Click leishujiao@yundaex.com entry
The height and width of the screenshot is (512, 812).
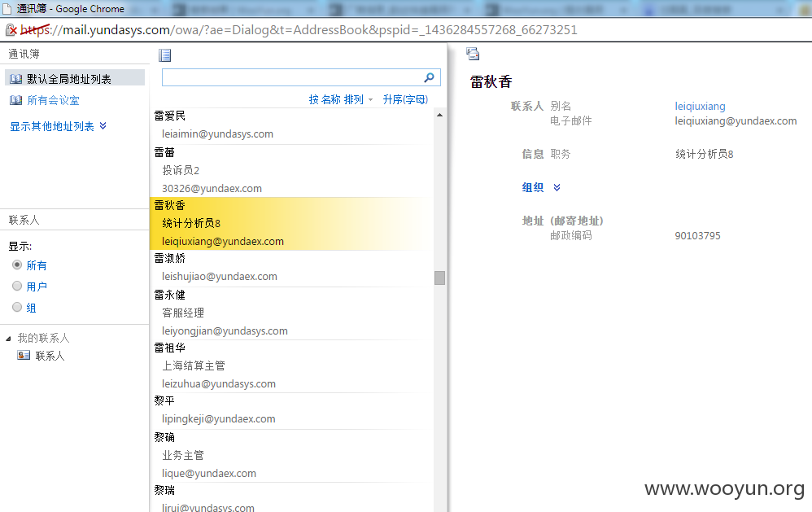click(x=220, y=276)
